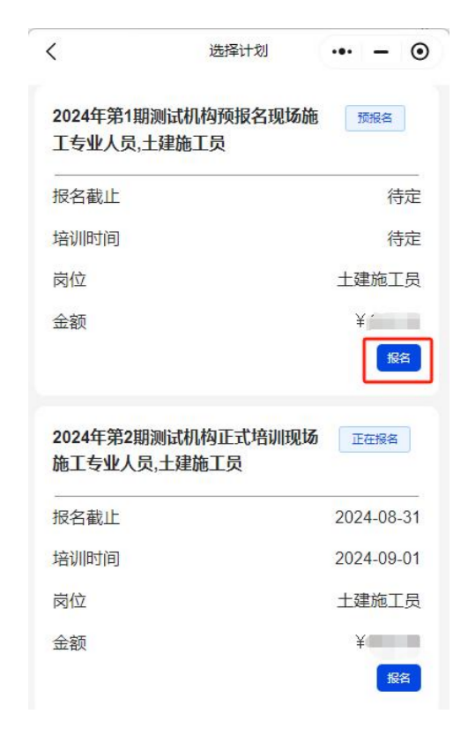Click the 2024-08-31 registration deadline date
The width and height of the screenshot is (468, 736).
(x=377, y=517)
